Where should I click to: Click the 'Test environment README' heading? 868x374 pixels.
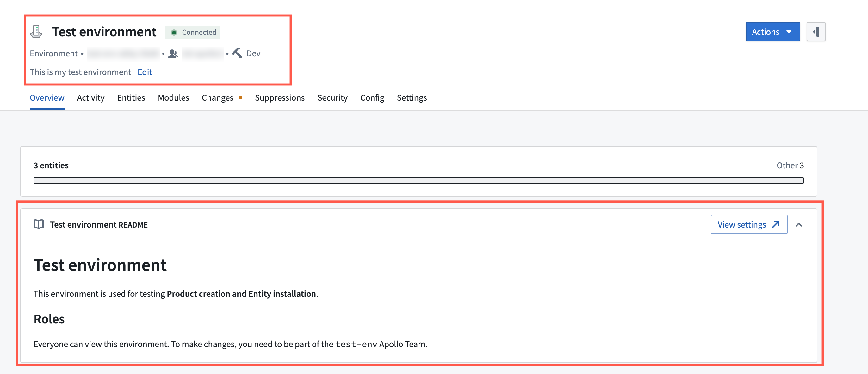99,225
